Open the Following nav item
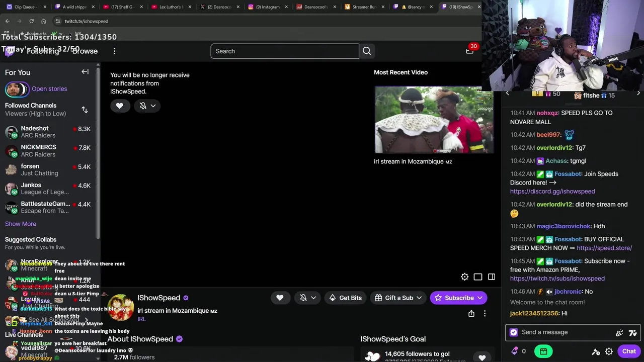 [x=43, y=51]
